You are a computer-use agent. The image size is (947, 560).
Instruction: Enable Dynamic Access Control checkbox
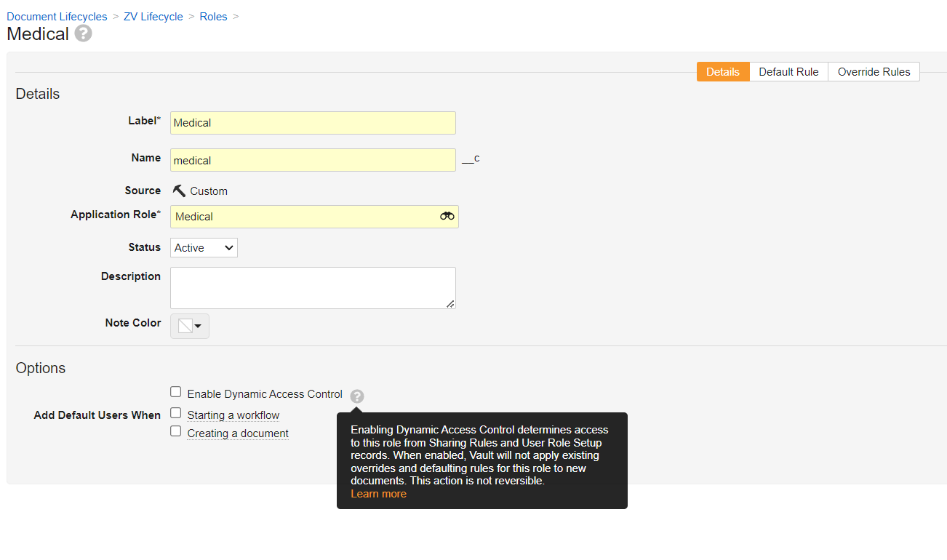(176, 393)
